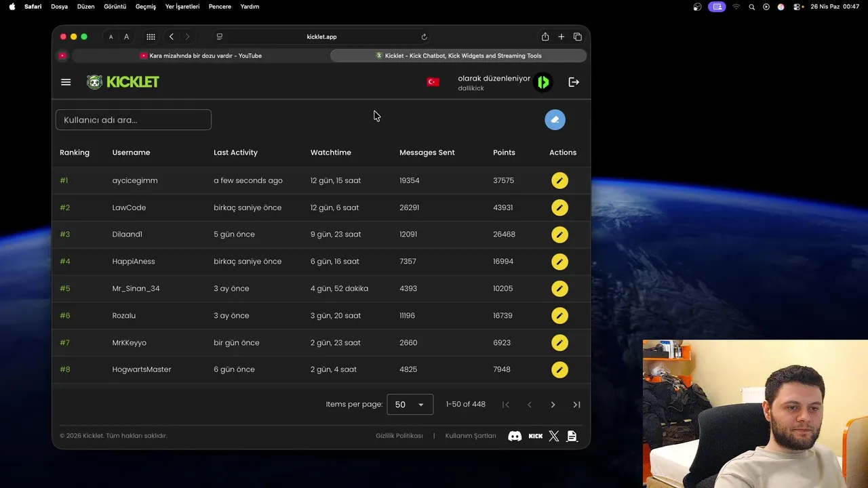Click messages sent value 19354
Screen dimensions: 868x488
pos(410,180)
